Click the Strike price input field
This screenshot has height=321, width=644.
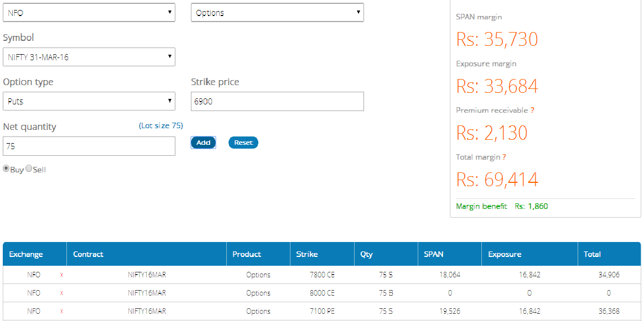277,101
